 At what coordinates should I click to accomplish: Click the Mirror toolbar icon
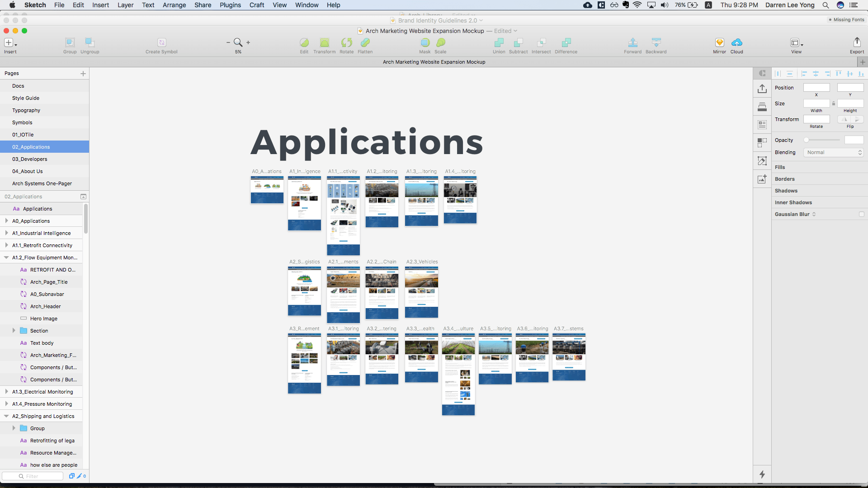click(719, 43)
